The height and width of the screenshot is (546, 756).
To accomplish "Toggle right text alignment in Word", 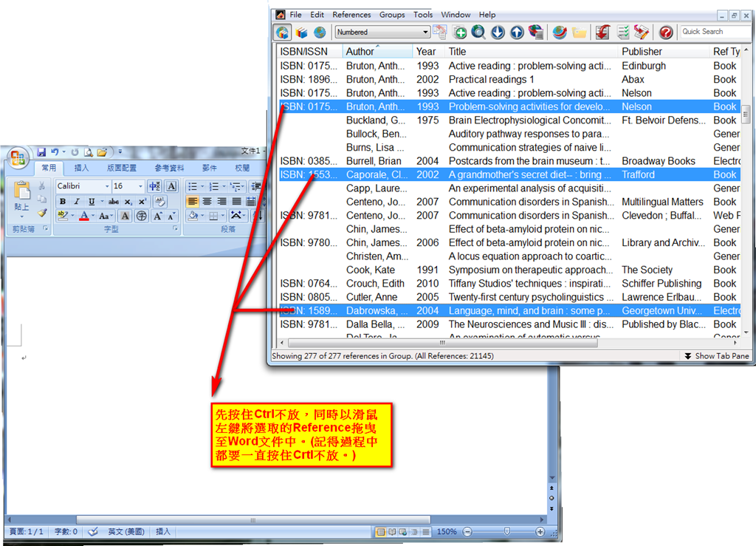I will click(221, 202).
